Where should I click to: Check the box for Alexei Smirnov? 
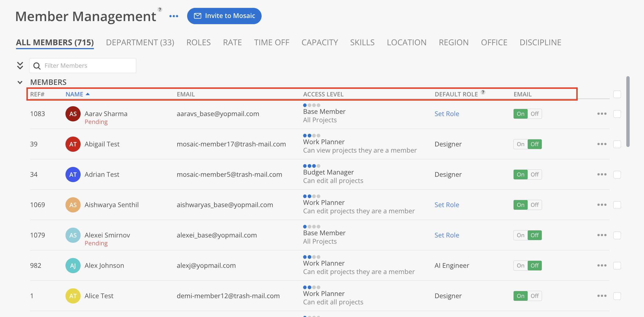point(617,235)
